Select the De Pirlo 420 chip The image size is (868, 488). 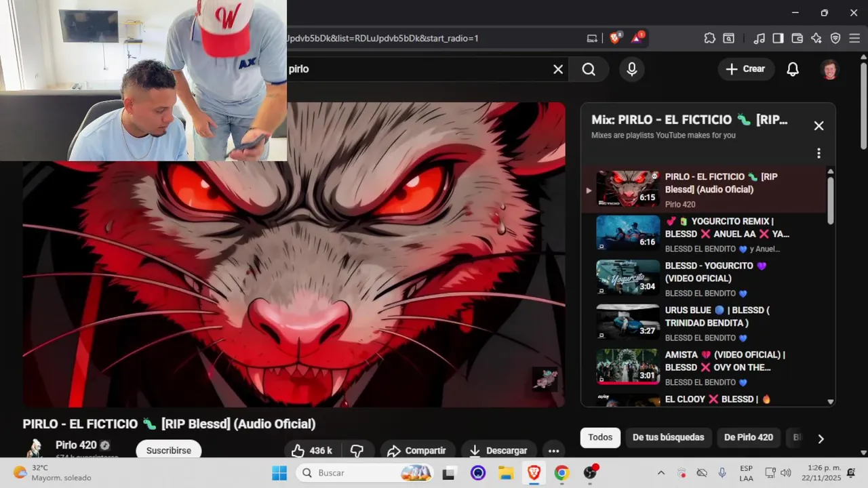point(749,438)
